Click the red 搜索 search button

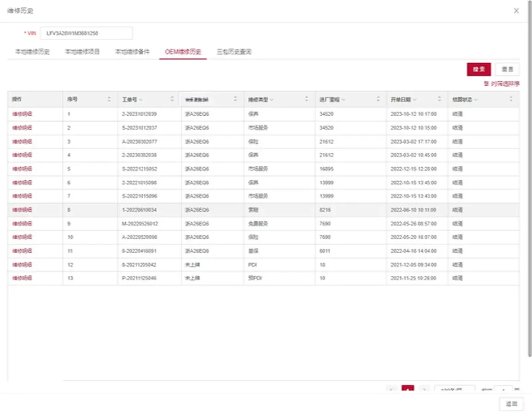coord(479,69)
